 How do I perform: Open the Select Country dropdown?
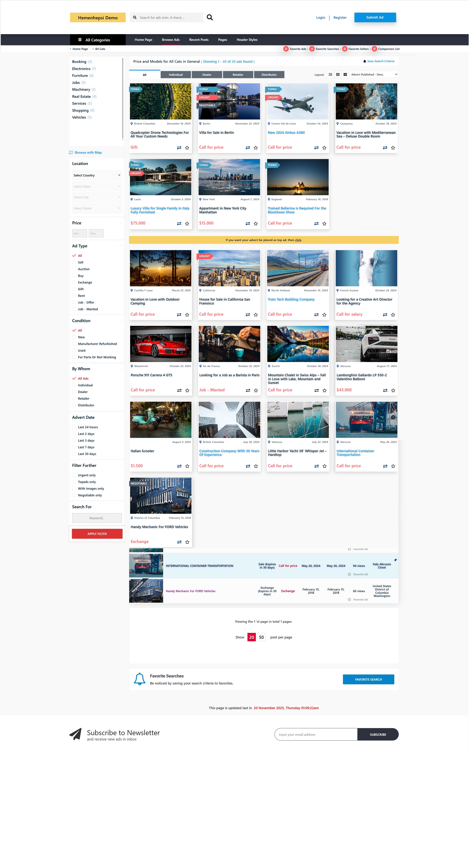pyautogui.click(x=97, y=175)
